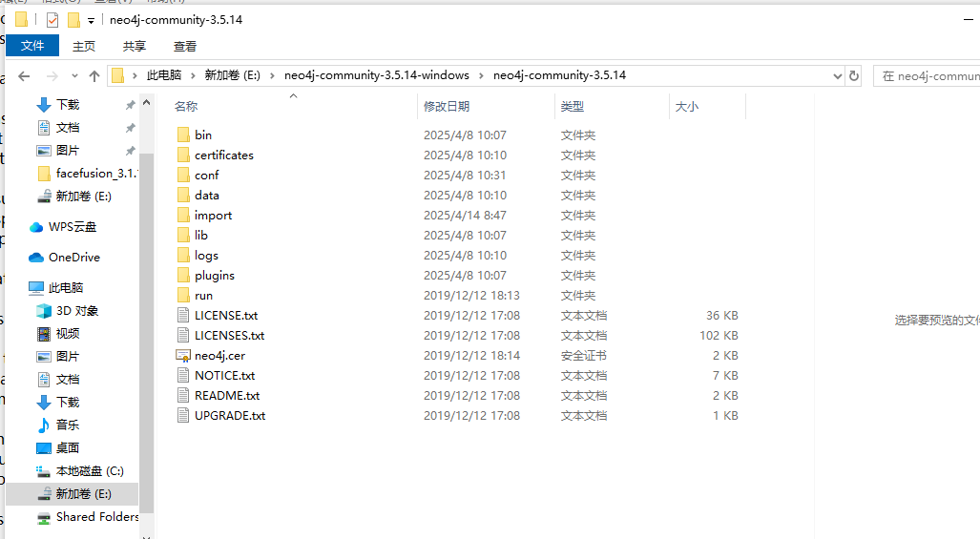Open 桌面 in the sidebar
The width and height of the screenshot is (980, 539).
[x=68, y=447]
